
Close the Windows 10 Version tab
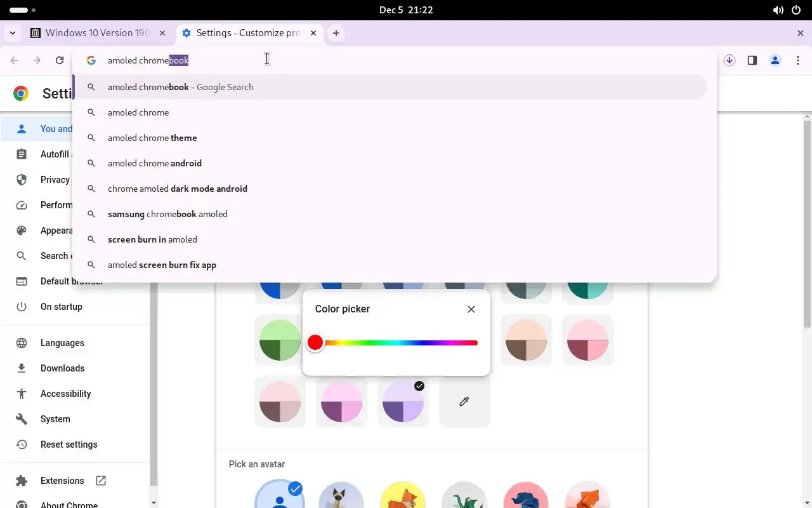(162, 33)
